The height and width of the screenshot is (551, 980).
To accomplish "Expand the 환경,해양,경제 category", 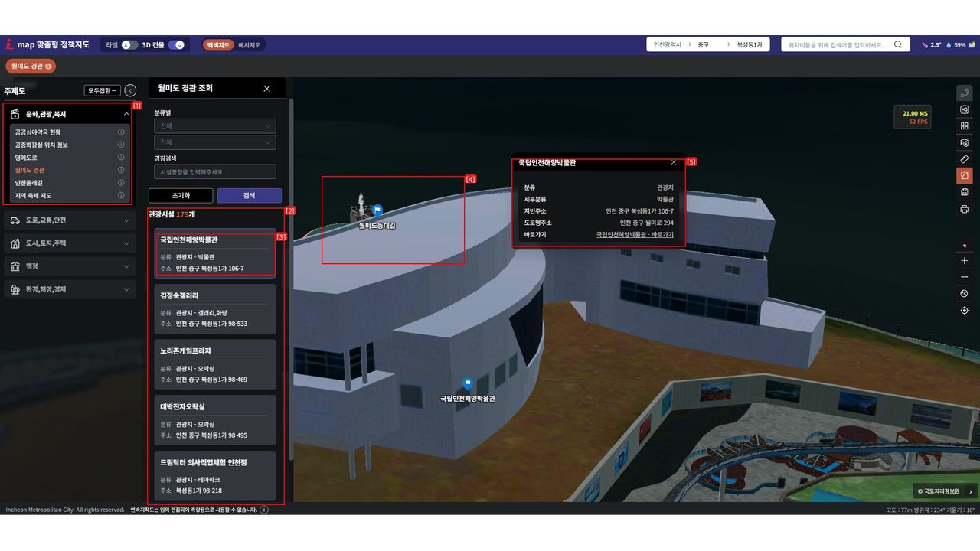I will pyautogui.click(x=69, y=289).
